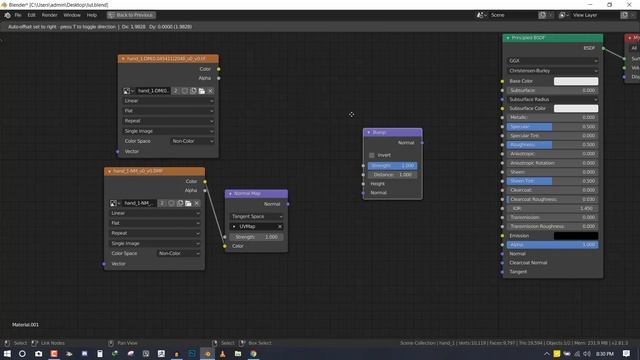Unlink image in hand_1-NM node
Image resolution: width=640 pixels, height=360 pixels.
pyautogui.click(x=197, y=203)
